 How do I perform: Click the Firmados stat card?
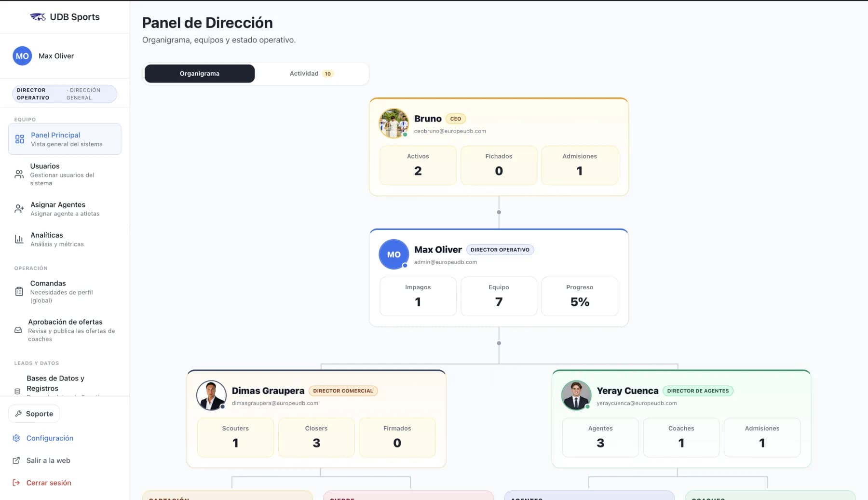tap(397, 437)
